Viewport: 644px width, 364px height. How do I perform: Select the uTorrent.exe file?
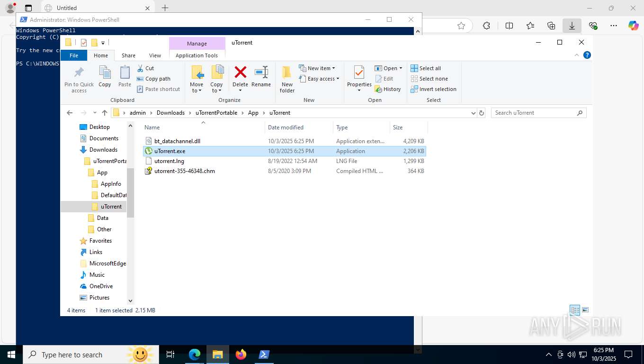[285, 151]
